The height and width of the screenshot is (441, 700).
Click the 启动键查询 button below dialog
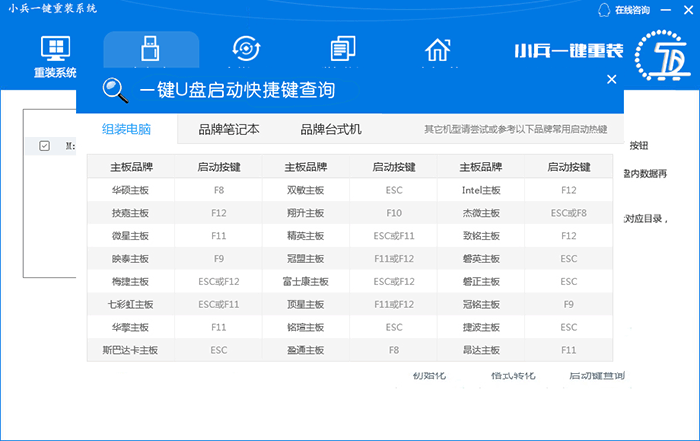[x=596, y=375]
